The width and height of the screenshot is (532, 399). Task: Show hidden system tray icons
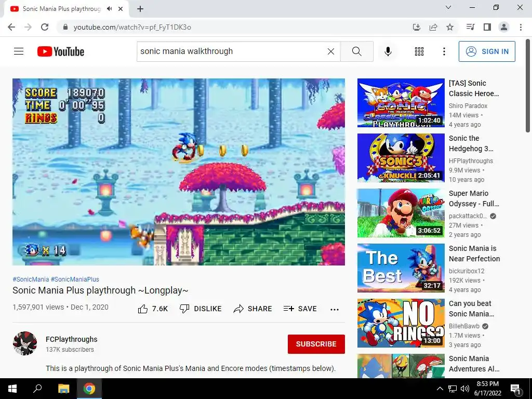coord(440,389)
